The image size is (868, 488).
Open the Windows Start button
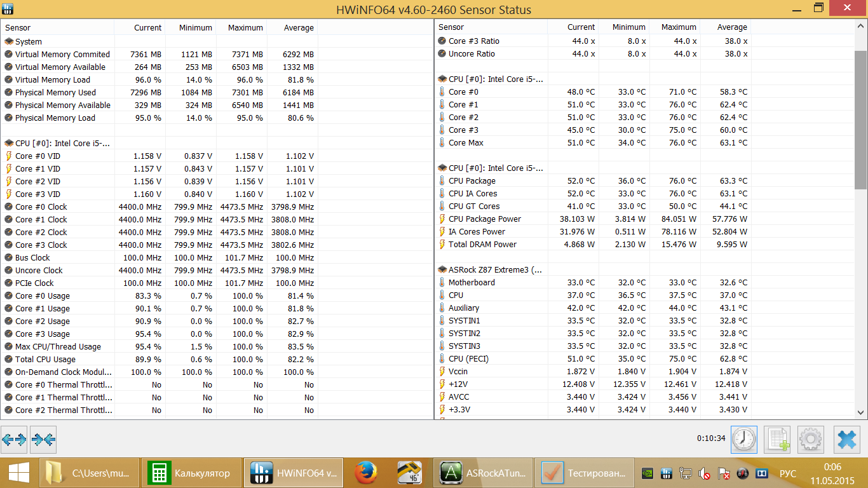point(18,473)
